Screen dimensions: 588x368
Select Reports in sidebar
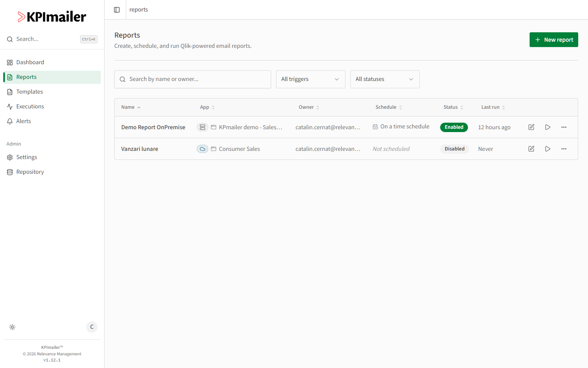(x=52, y=77)
